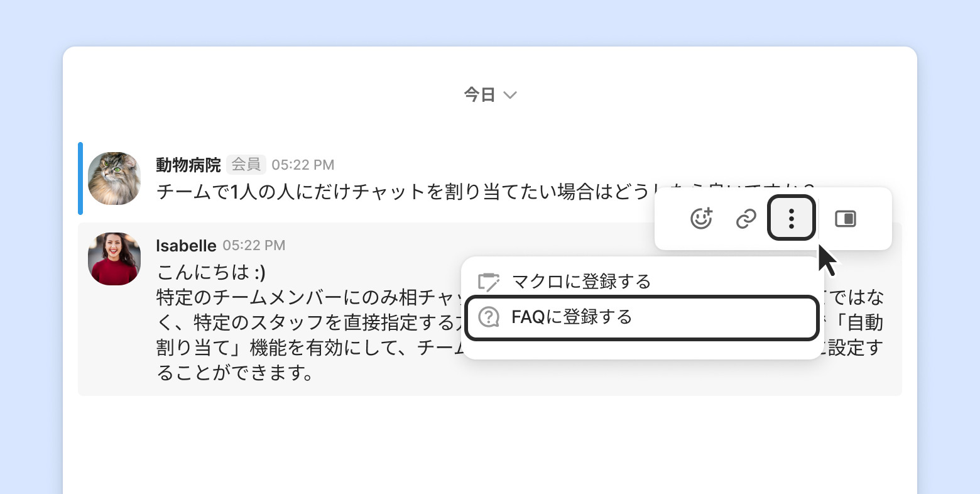The height and width of the screenshot is (494, 980).
Task: Click the 動物病院 sender name
Action: 188,165
